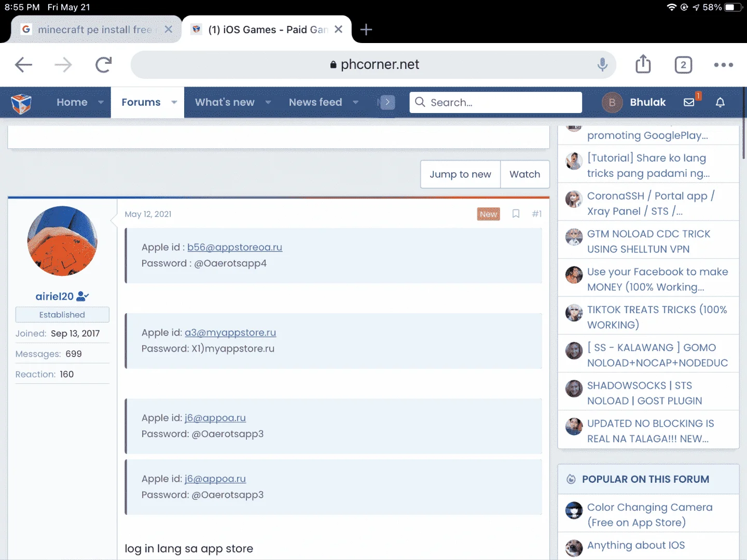Open SHADOWSOCKS | STS NOLOAD thread

pos(644,393)
